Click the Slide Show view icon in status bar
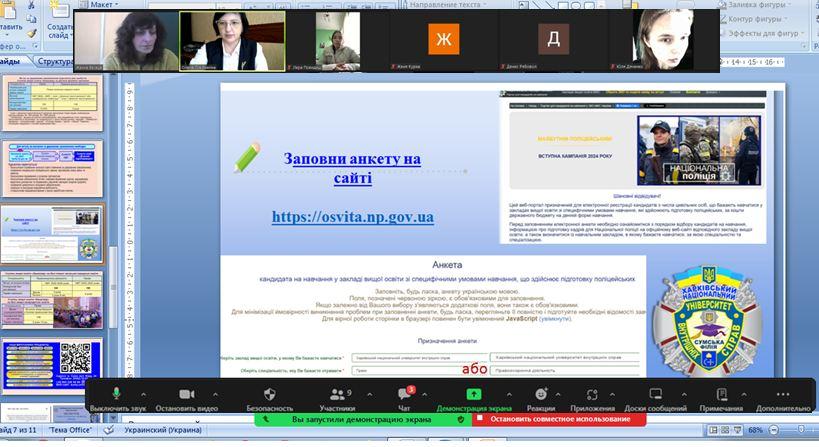 point(737,430)
